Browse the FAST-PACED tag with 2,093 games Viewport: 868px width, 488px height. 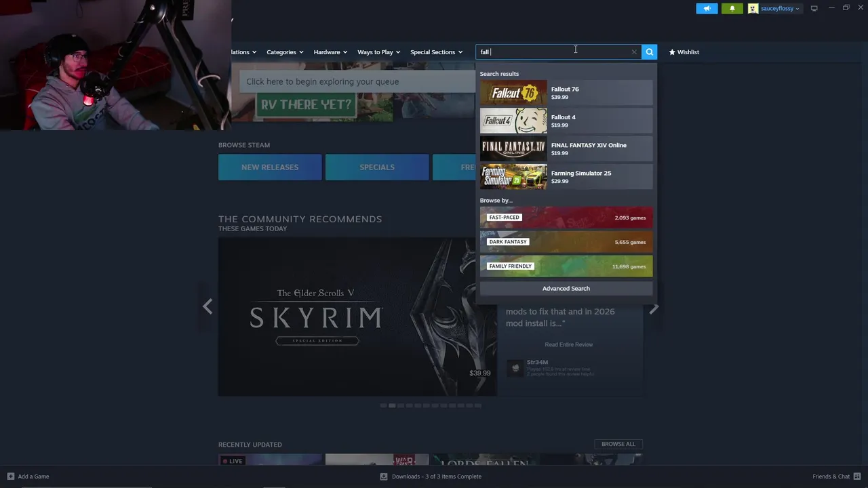[x=566, y=218]
